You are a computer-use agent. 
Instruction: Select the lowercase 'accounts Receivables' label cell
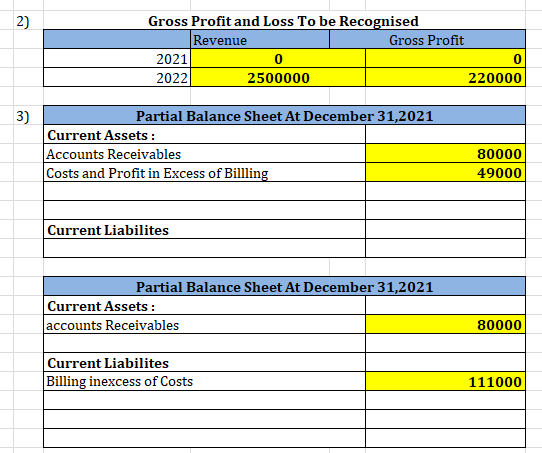coord(205,324)
